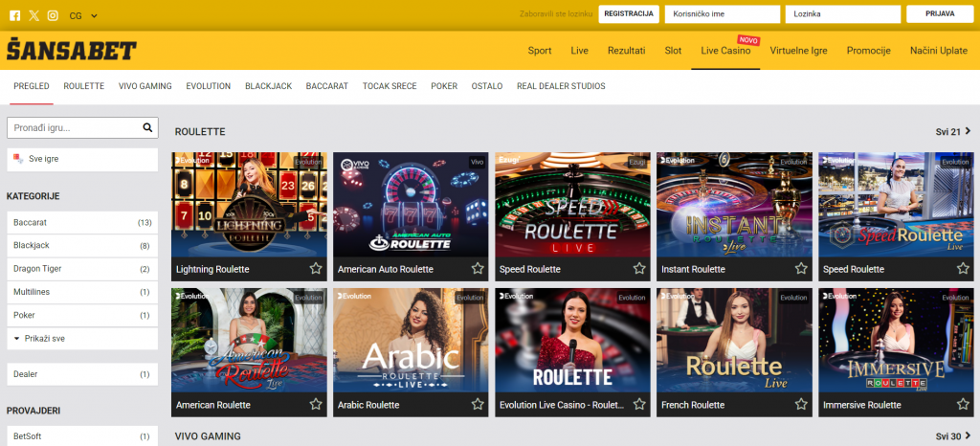This screenshot has width=980, height=446.
Task: Focus the Korisničko ime field
Action: pos(723,13)
